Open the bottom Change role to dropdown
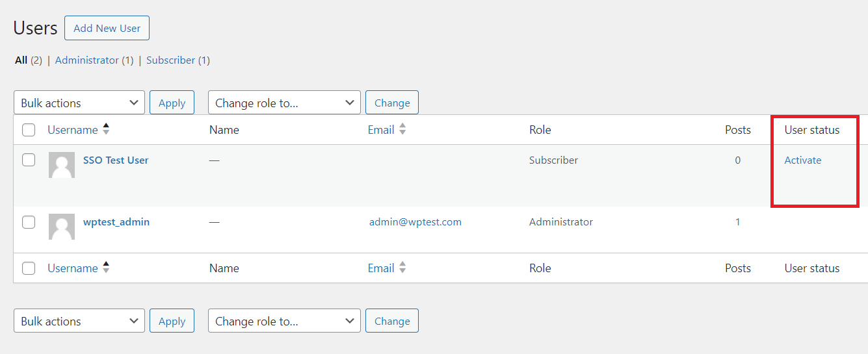The image size is (868, 354). pyautogui.click(x=284, y=321)
